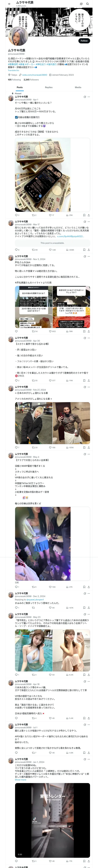Share the Nov 3, 2024 post

(89, 331)
